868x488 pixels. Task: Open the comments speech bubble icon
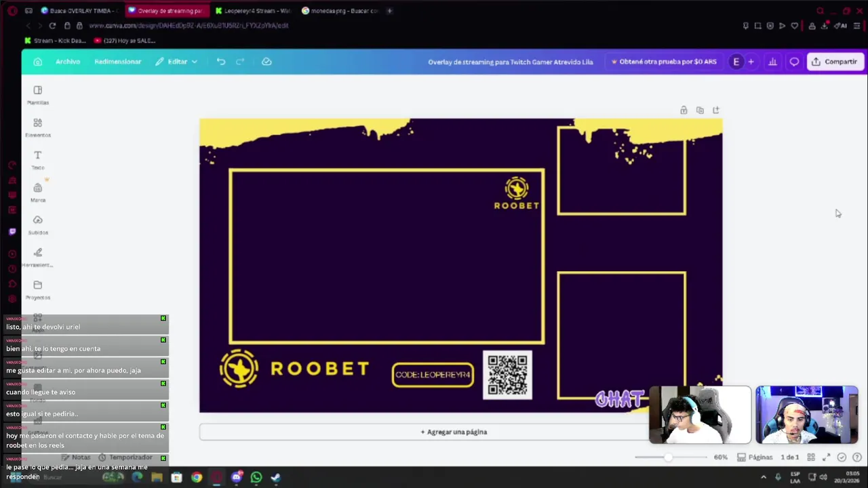point(794,62)
